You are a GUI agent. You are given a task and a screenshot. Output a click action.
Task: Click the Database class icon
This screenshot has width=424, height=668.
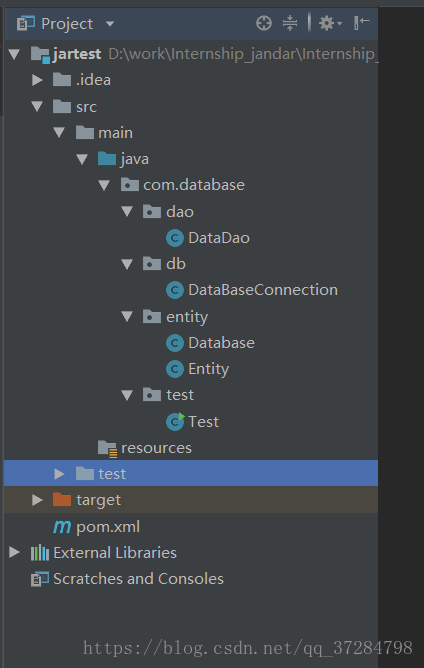[175, 343]
